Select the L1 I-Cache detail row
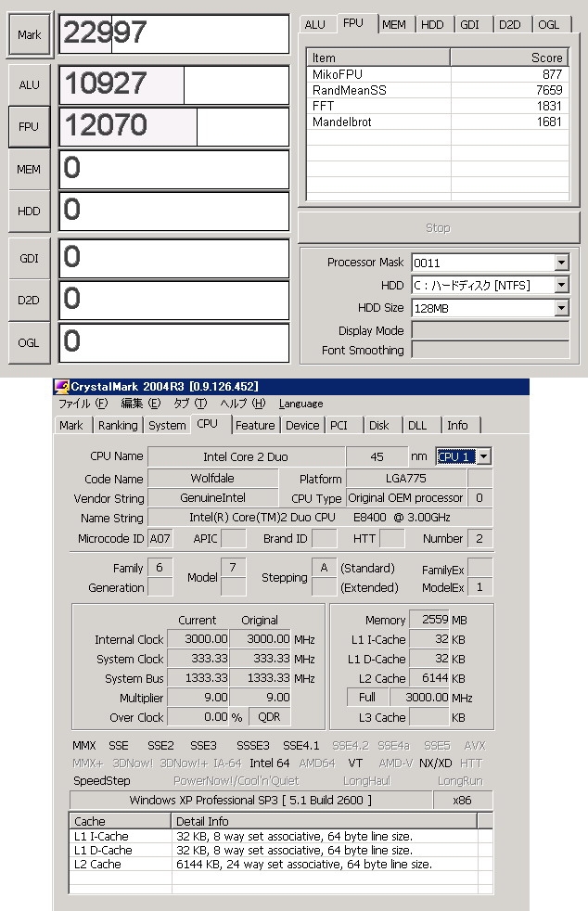 coord(281,837)
